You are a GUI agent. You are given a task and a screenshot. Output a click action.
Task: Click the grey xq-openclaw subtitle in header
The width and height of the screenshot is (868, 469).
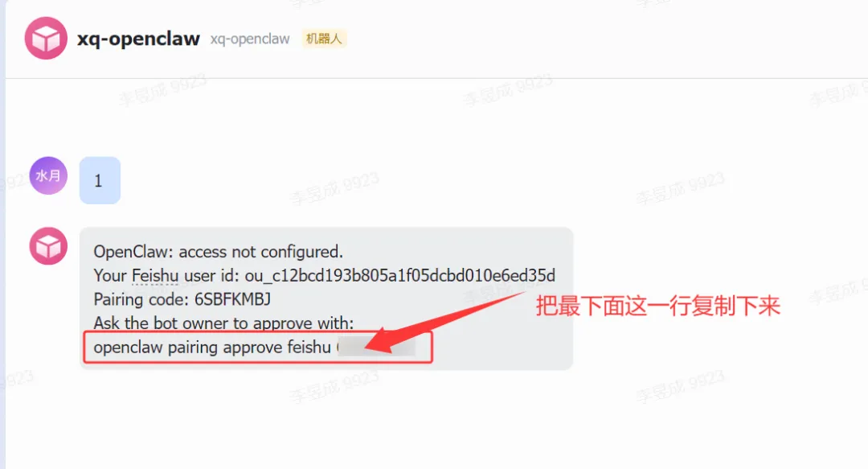click(x=250, y=39)
